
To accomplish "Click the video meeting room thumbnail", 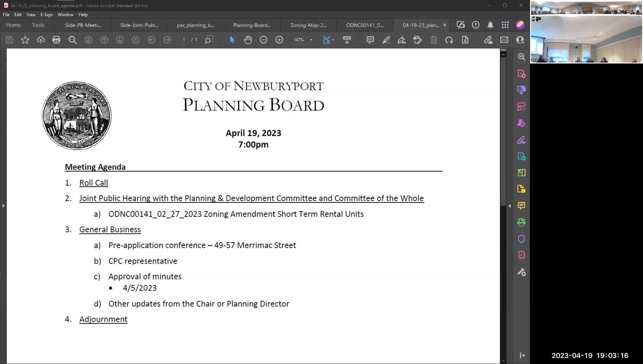I will [x=586, y=40].
